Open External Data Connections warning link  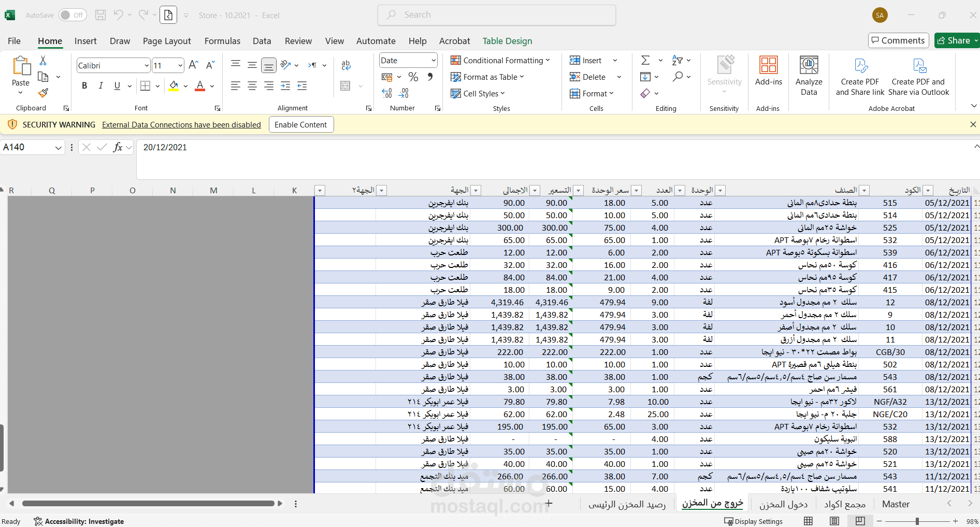[181, 125]
